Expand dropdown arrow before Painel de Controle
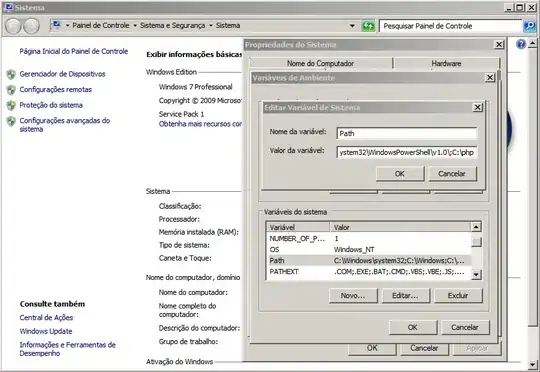The image size is (540, 372). pos(68,25)
